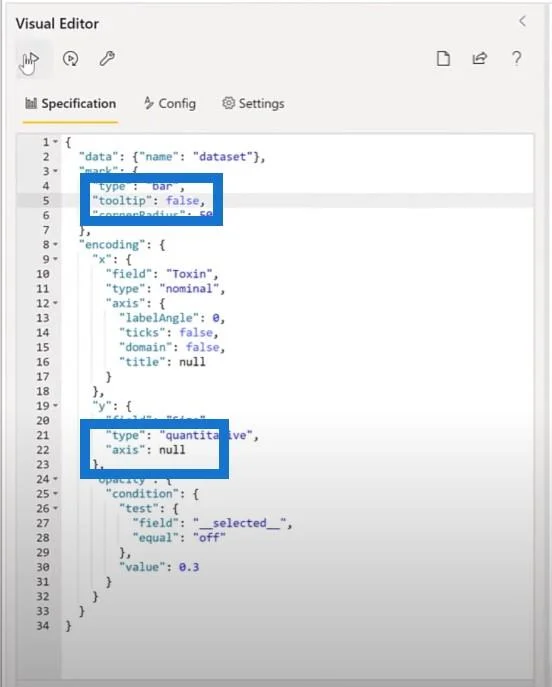552x687 pixels.
Task: Click the "axis": null line
Action: tap(145, 450)
